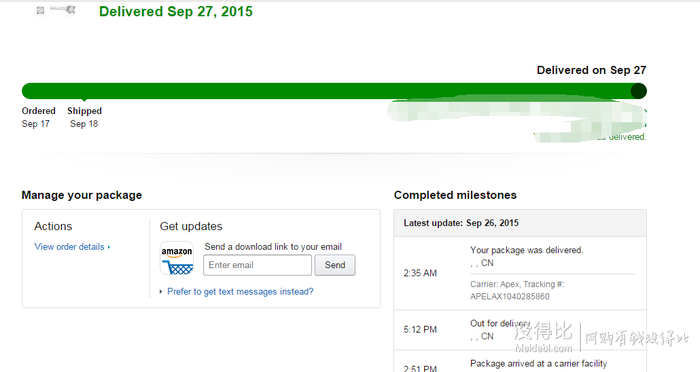Click the Shipped marker on progress bar
The image size is (700, 372).
[84, 100]
